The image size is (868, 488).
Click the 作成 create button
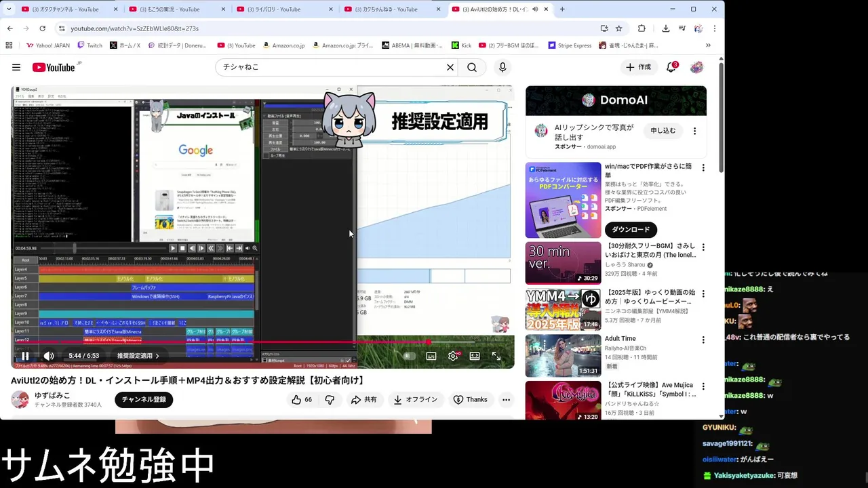(x=638, y=67)
